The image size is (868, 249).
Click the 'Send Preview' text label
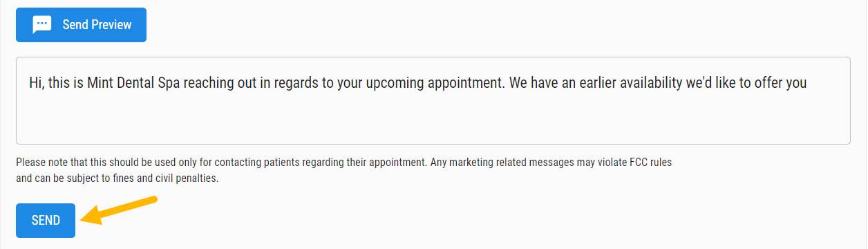(x=97, y=25)
